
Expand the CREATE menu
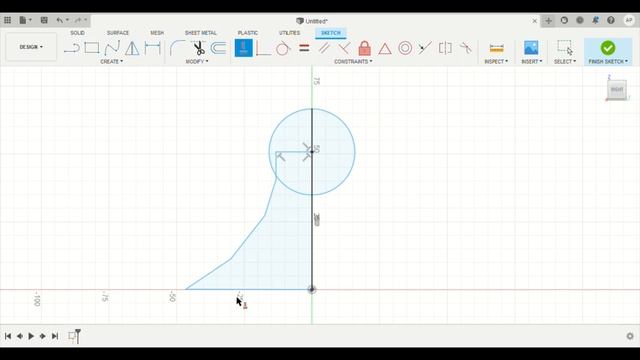click(x=111, y=62)
